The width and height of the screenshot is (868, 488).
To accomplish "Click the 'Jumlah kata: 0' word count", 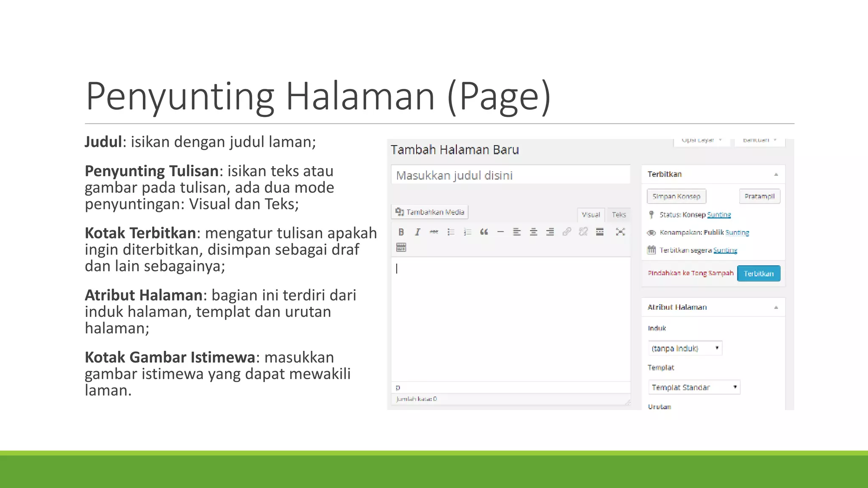I will click(x=416, y=399).
